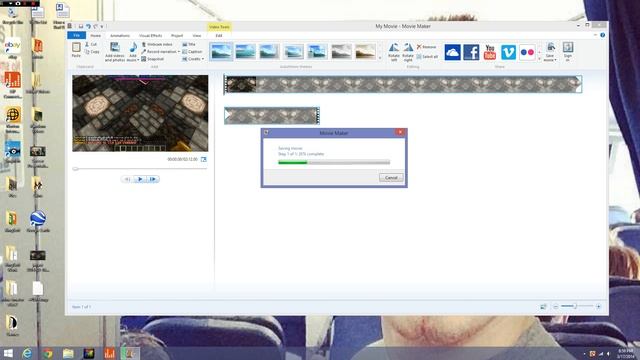640x360 pixels.
Task: Close the Movie Maker progress dialog
Action: pyautogui.click(x=400, y=132)
